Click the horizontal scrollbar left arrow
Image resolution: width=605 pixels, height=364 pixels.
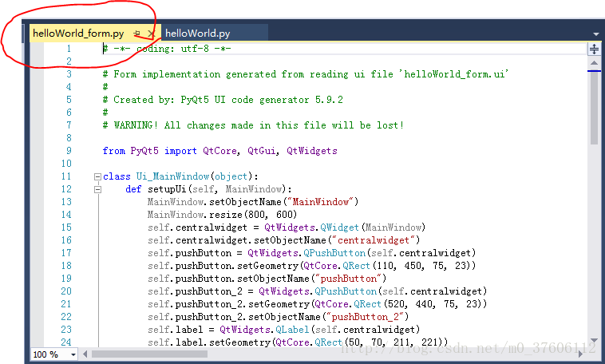85,354
